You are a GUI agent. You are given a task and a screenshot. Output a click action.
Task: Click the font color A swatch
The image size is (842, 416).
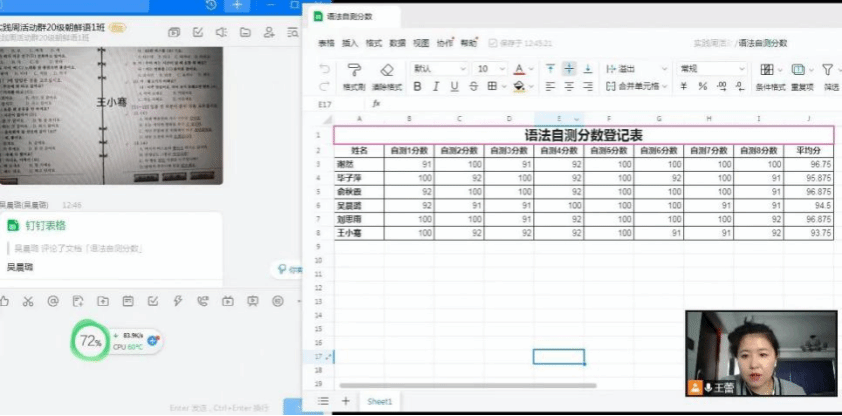518,69
